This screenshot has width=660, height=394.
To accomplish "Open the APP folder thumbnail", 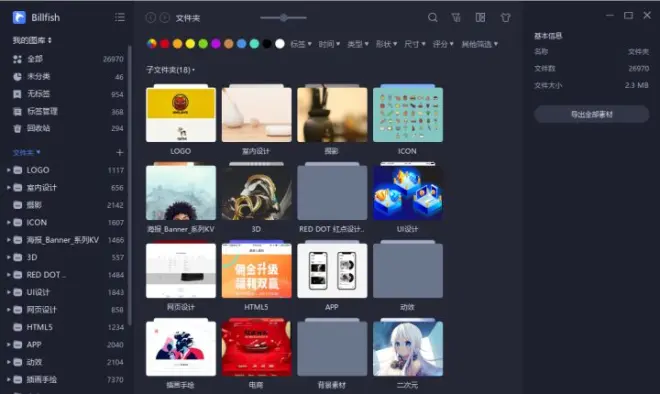I will [332, 269].
